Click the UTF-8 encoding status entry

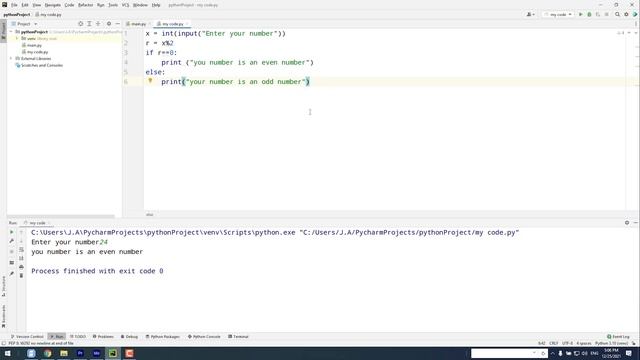pos(567,343)
